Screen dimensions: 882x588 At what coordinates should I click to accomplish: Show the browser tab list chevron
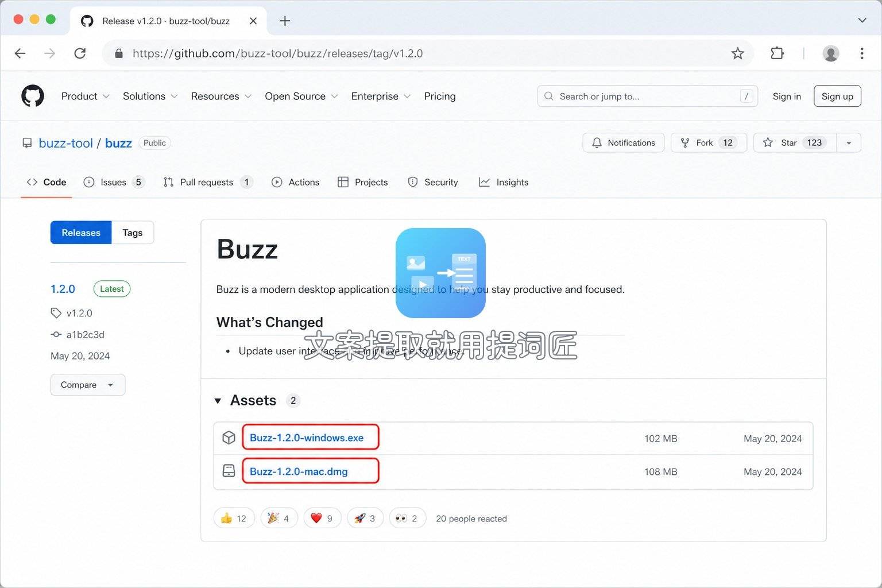[x=862, y=21]
